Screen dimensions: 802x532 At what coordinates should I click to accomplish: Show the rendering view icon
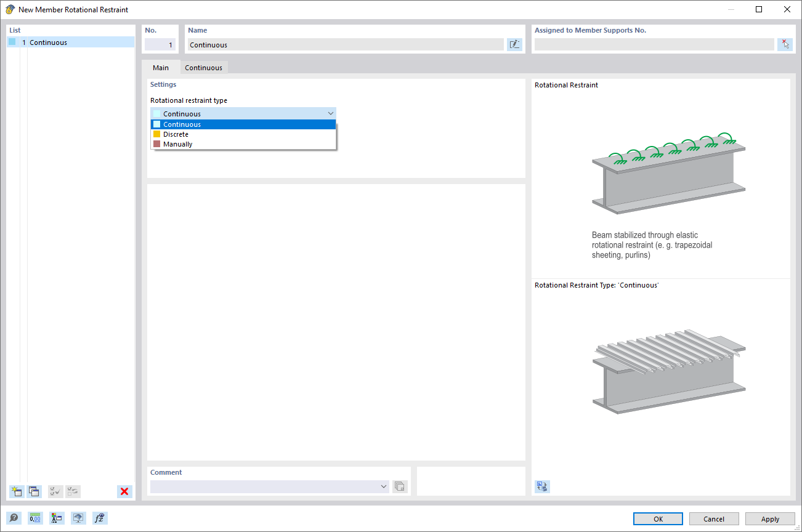coord(78,518)
